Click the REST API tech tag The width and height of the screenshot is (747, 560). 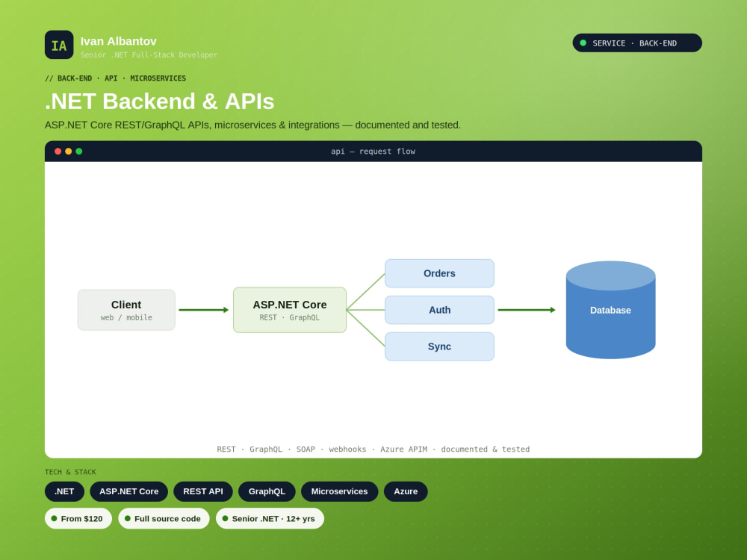(x=203, y=491)
